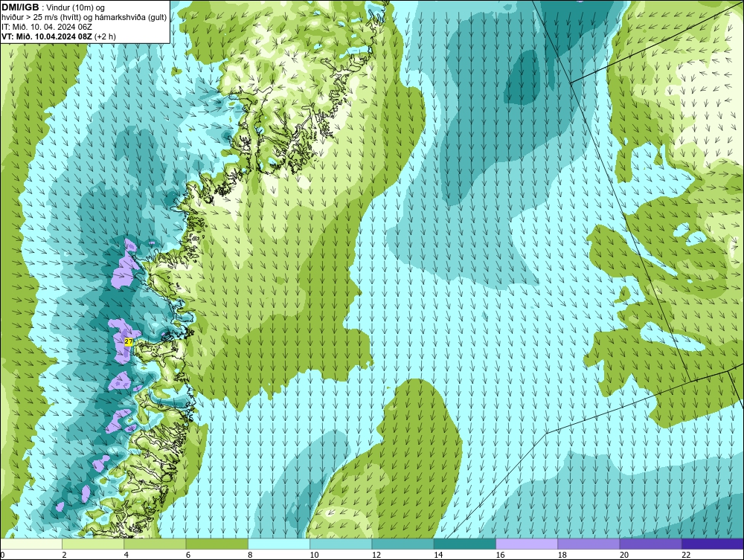
Task: Click the legend scale label '0'
Action: 2,556
